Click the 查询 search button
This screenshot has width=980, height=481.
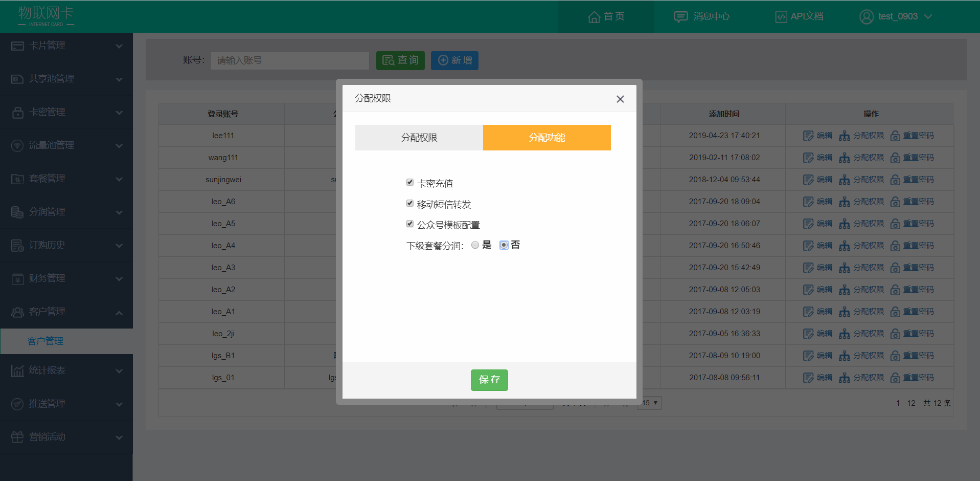point(400,60)
